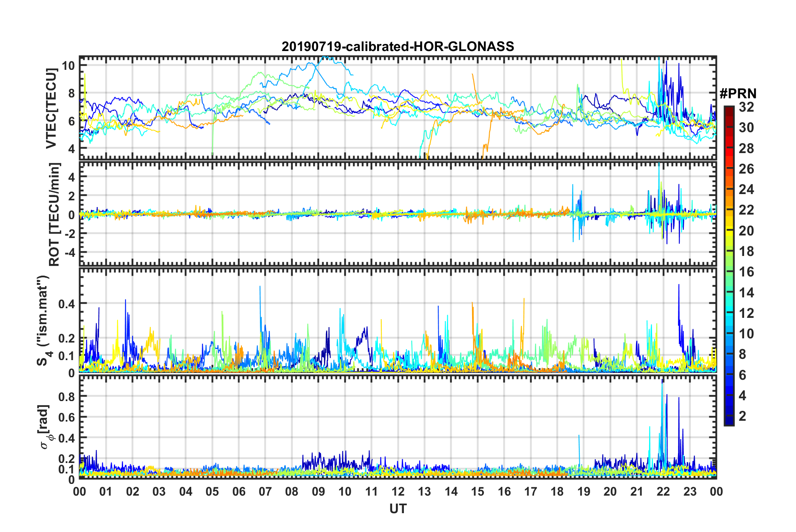Click the ROT axis tick label "-2"
796x532 pixels.
tap(69, 234)
